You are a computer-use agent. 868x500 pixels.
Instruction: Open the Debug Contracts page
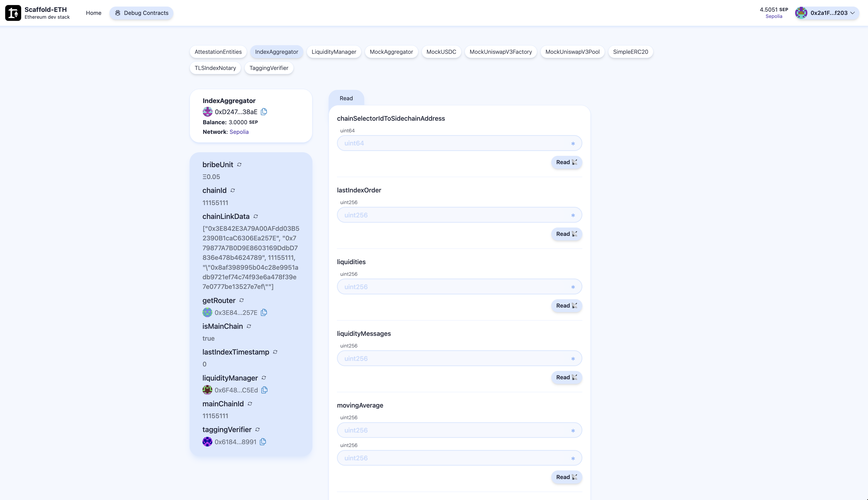click(x=141, y=13)
